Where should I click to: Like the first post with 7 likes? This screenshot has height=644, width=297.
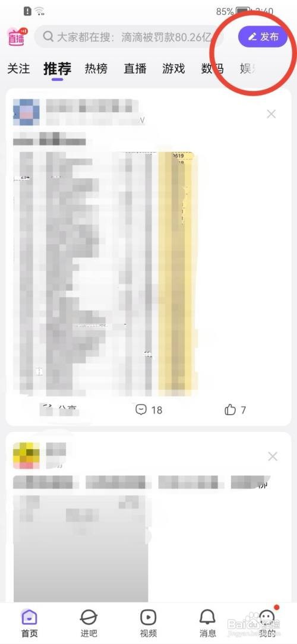(235, 409)
